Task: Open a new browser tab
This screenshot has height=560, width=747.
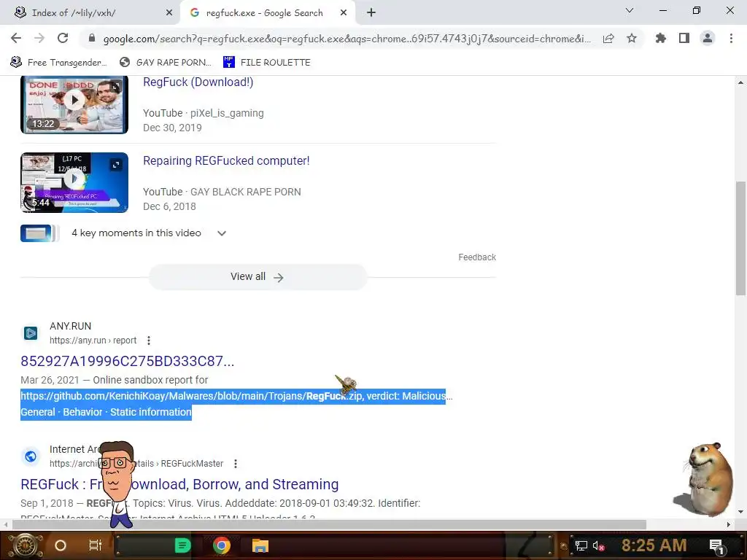Action: coord(371,13)
